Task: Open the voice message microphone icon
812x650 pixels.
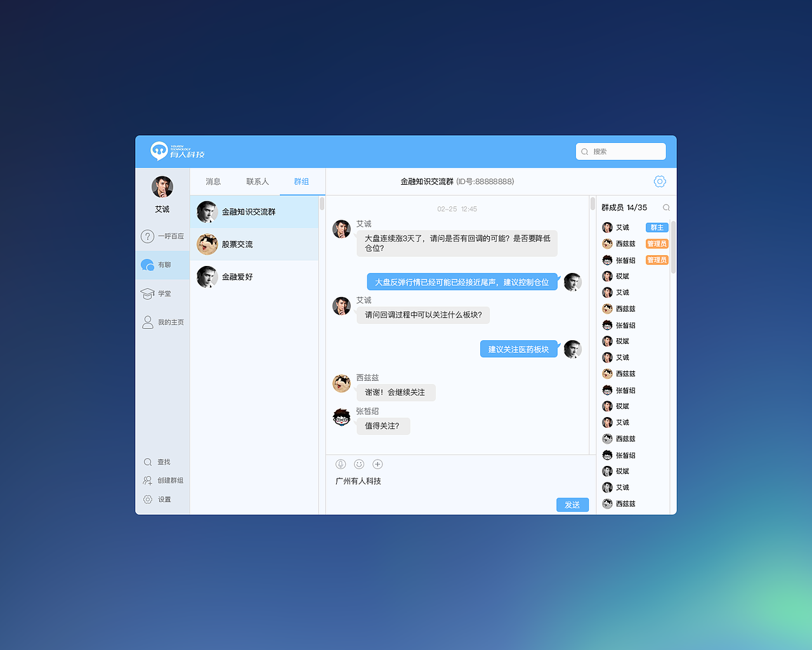Action: click(341, 464)
